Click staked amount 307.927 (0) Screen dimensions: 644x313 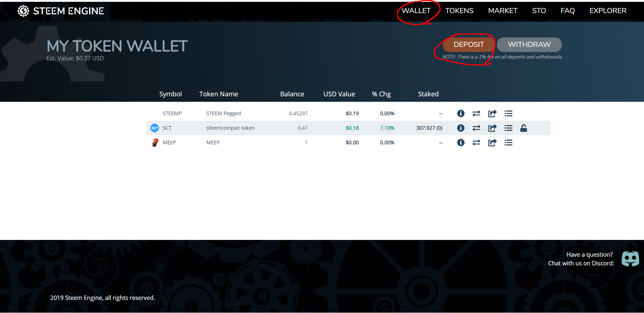(429, 128)
